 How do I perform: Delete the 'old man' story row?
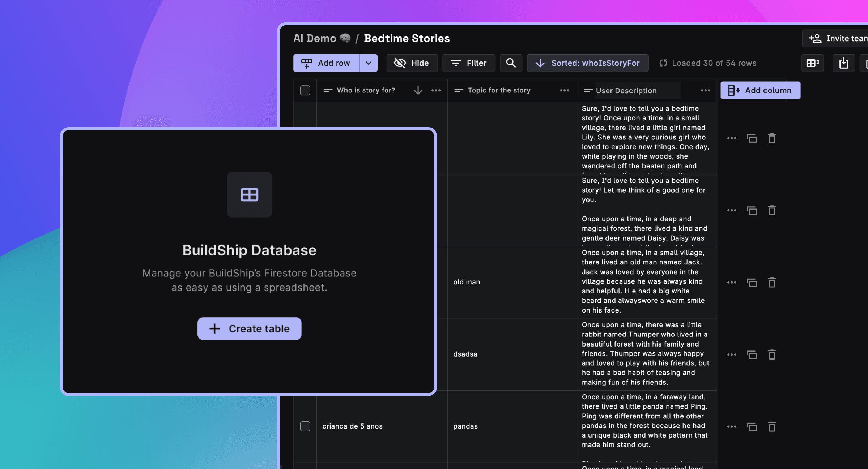coord(772,283)
